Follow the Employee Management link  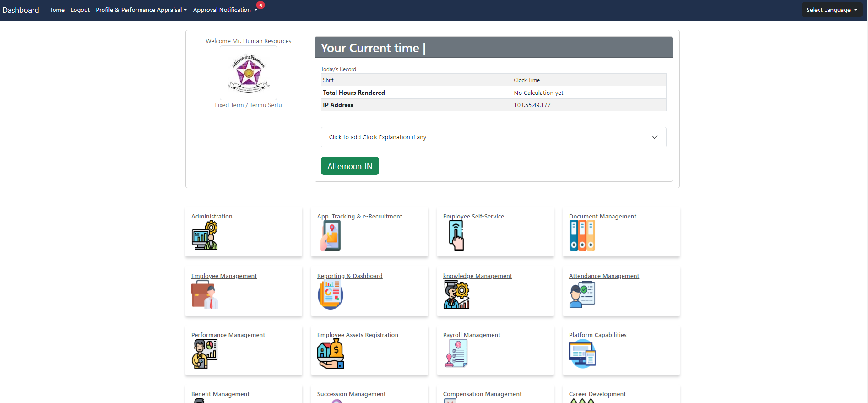(224, 276)
